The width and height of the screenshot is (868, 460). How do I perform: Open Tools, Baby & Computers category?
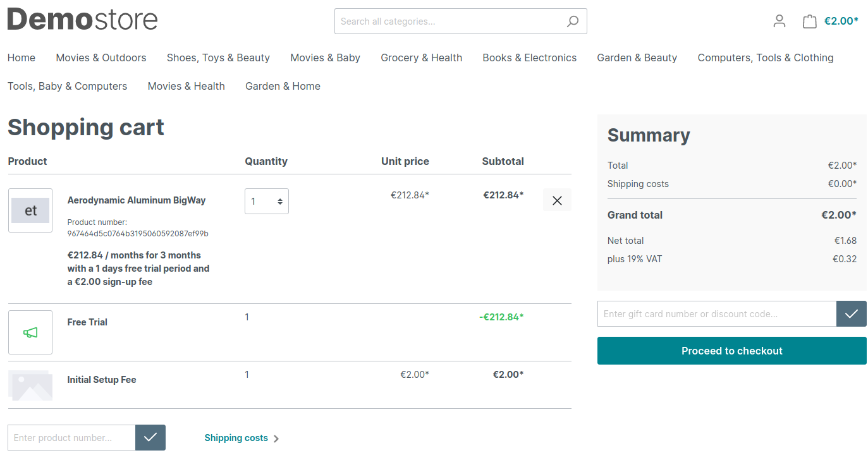click(68, 86)
